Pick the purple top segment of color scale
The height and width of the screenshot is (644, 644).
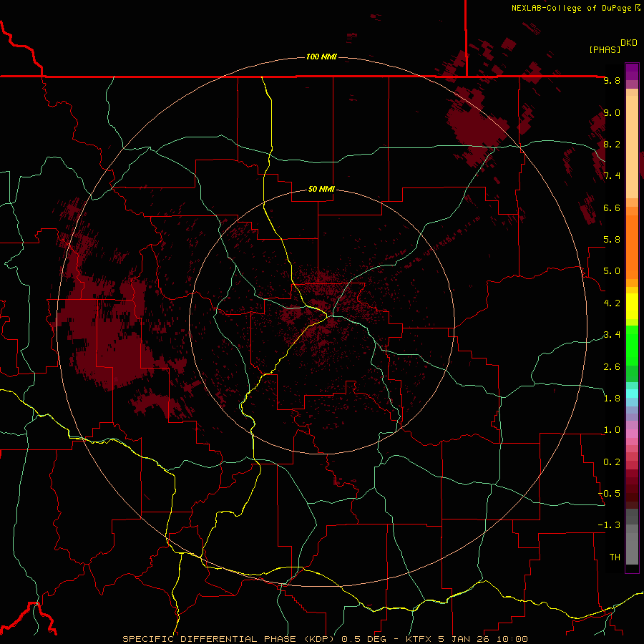click(632, 72)
